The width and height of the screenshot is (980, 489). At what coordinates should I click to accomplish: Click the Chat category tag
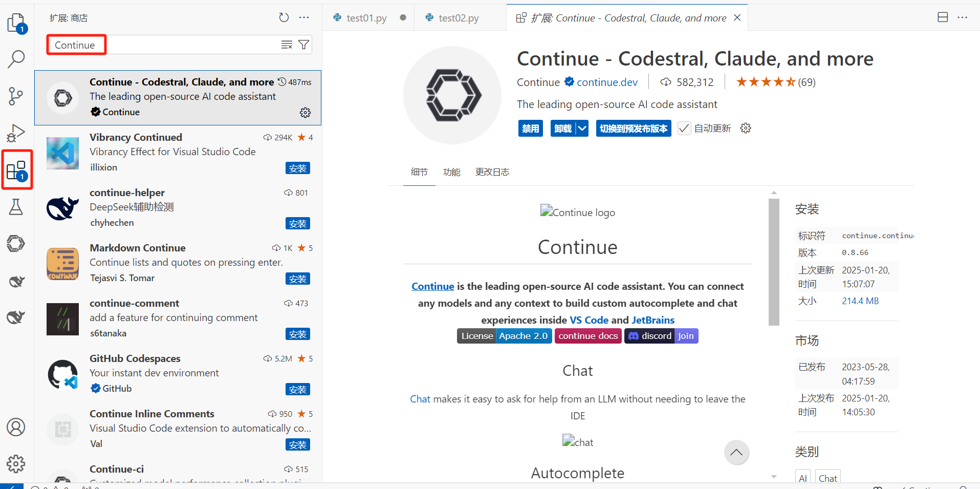[x=827, y=477]
